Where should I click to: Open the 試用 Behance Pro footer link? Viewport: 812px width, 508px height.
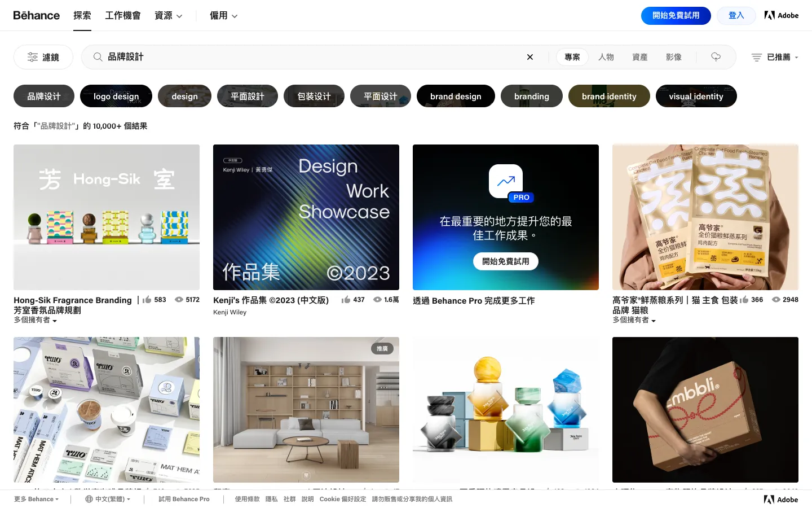coord(184,499)
